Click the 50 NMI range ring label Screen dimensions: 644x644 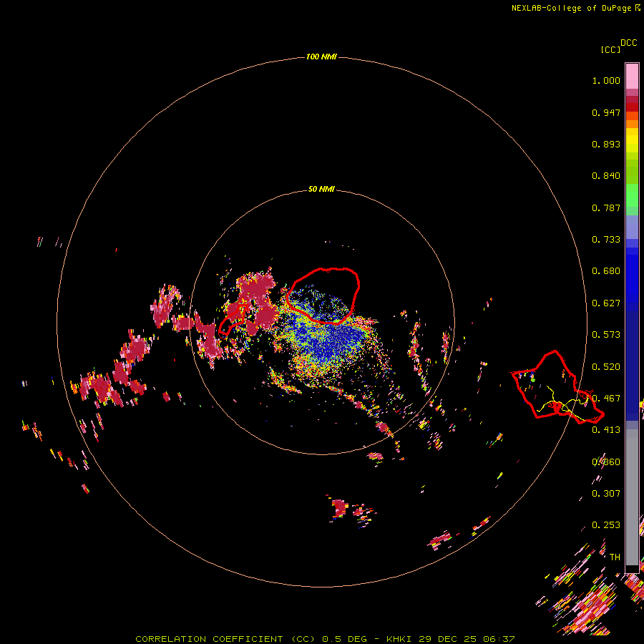(x=321, y=189)
